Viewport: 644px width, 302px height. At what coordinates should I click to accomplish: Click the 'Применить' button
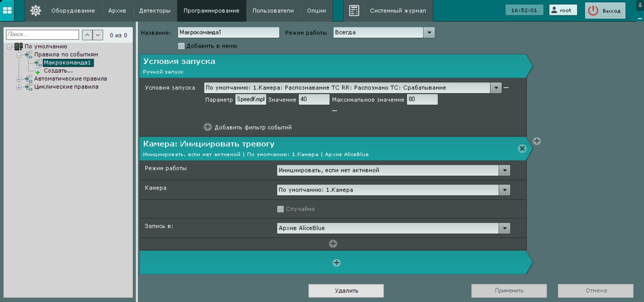[x=509, y=291]
